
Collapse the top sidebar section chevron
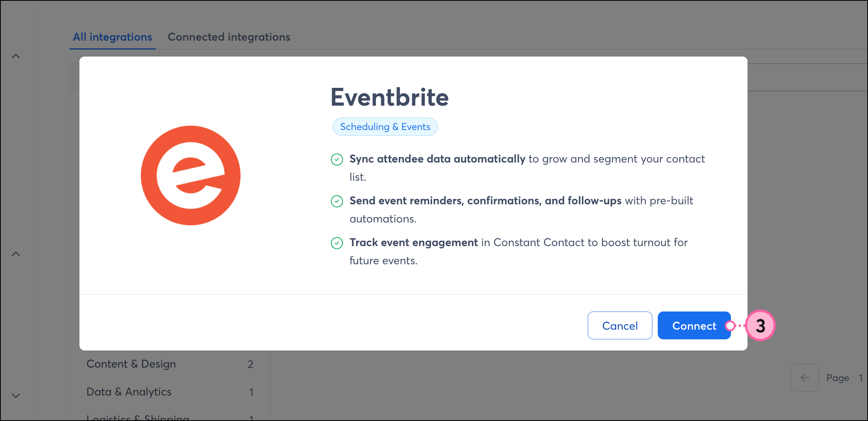[16, 56]
